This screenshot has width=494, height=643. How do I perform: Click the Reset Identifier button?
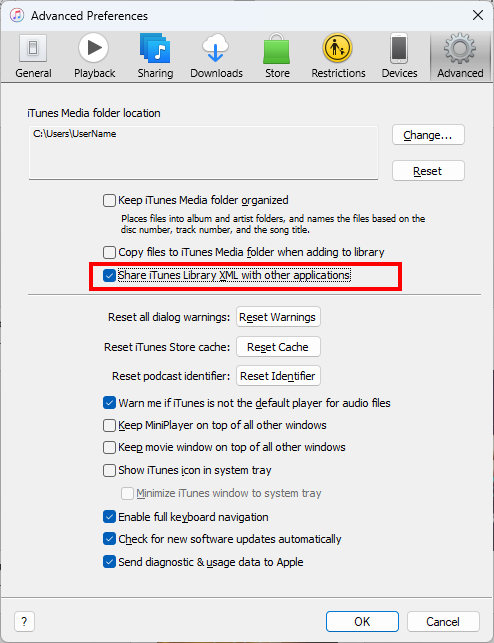tap(278, 376)
